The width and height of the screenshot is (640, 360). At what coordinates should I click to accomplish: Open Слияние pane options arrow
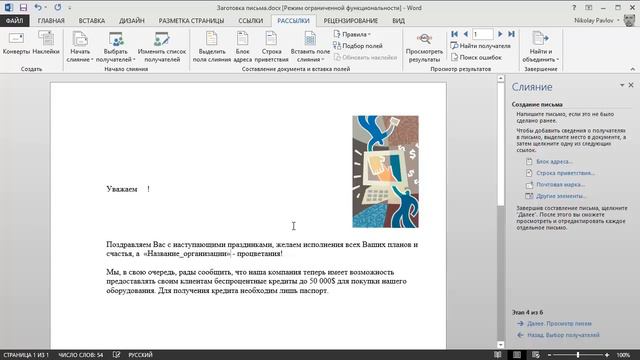click(622, 85)
